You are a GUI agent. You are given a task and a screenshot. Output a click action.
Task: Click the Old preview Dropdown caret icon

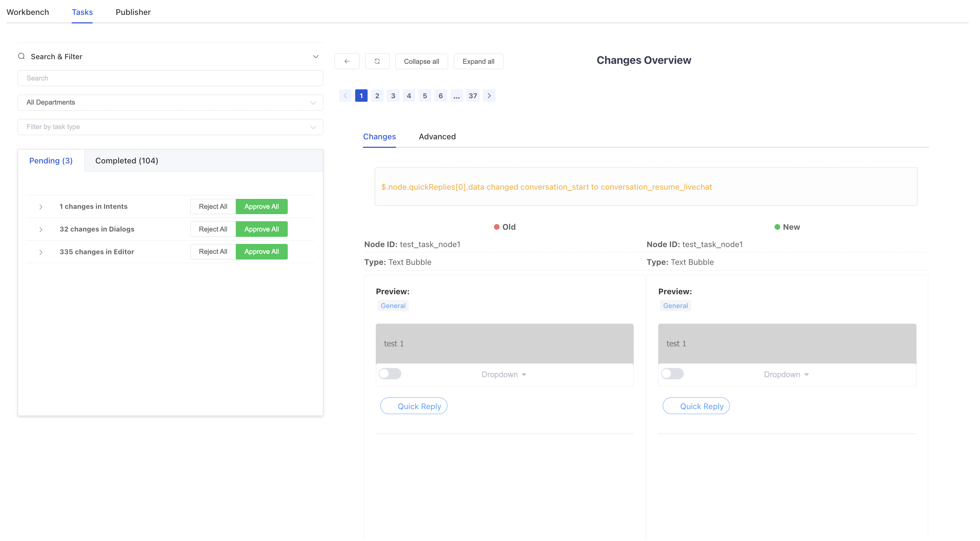click(524, 374)
